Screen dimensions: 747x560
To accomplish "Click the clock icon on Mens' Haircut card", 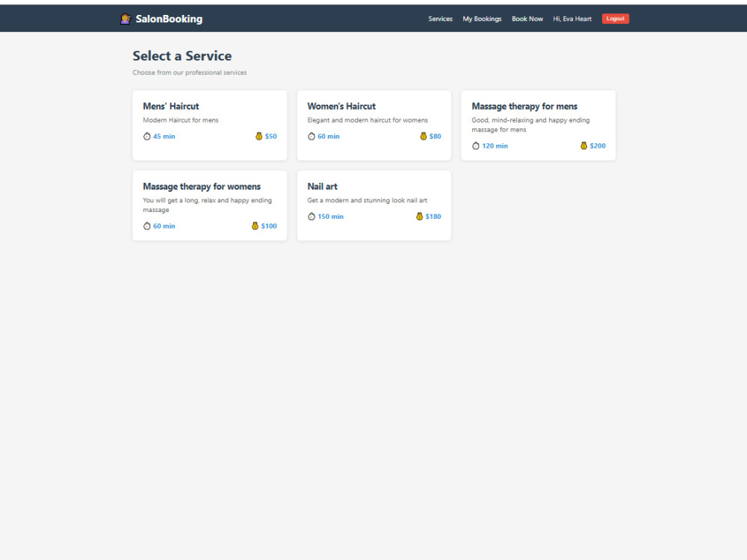I will 146,136.
